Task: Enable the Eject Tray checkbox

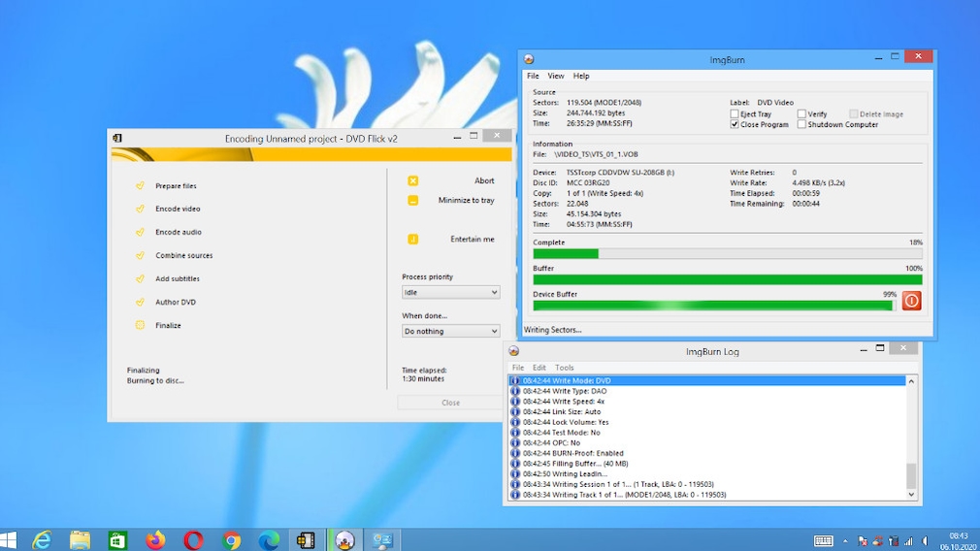Action: click(x=735, y=113)
